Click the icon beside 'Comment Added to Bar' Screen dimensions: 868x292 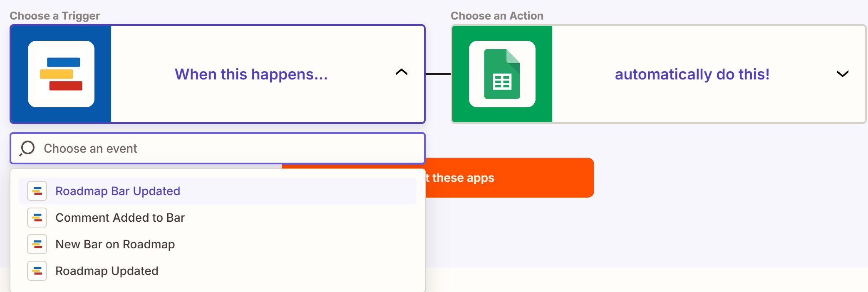tap(37, 218)
